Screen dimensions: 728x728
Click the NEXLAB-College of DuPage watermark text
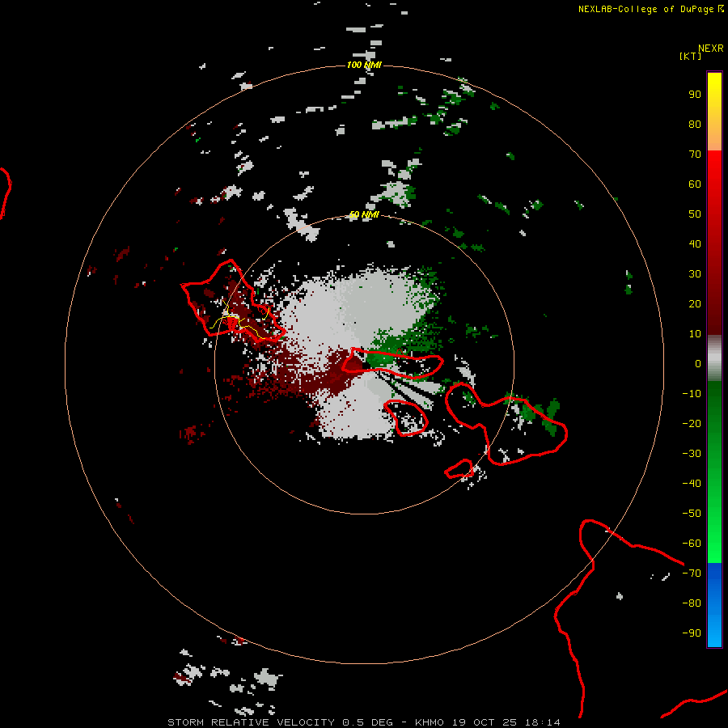(651, 9)
